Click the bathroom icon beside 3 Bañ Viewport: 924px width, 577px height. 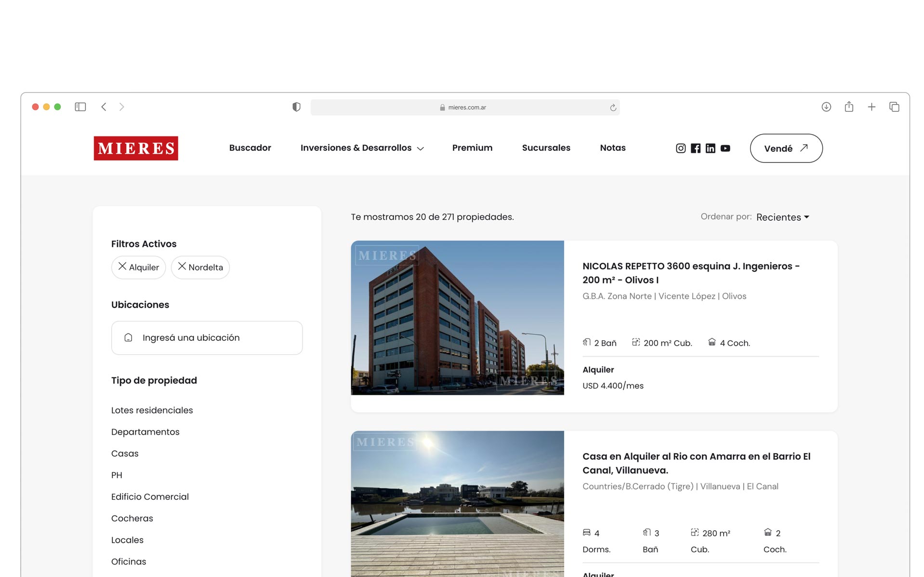pos(647,533)
